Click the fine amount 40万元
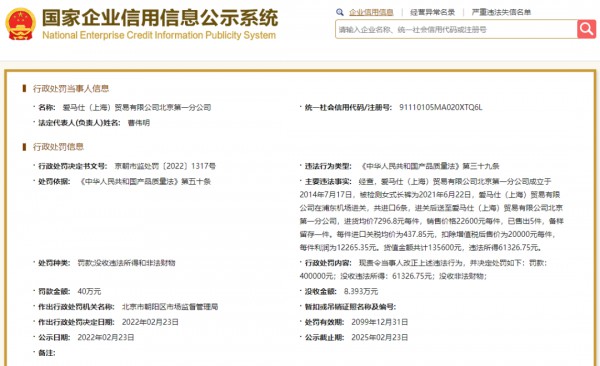This screenshot has width=600, height=366. coord(89,291)
